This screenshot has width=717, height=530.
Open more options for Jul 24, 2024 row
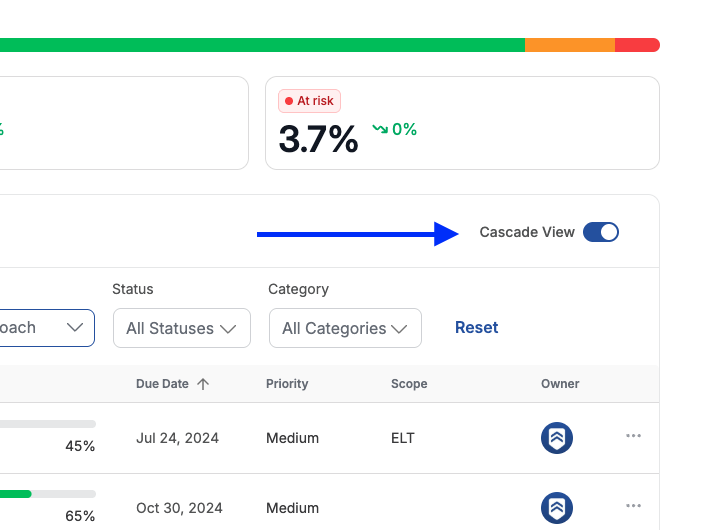coord(633,436)
